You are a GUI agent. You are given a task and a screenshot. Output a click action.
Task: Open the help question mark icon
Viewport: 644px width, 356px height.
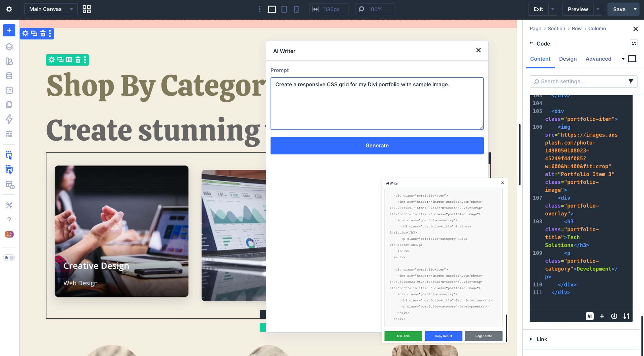click(x=9, y=220)
